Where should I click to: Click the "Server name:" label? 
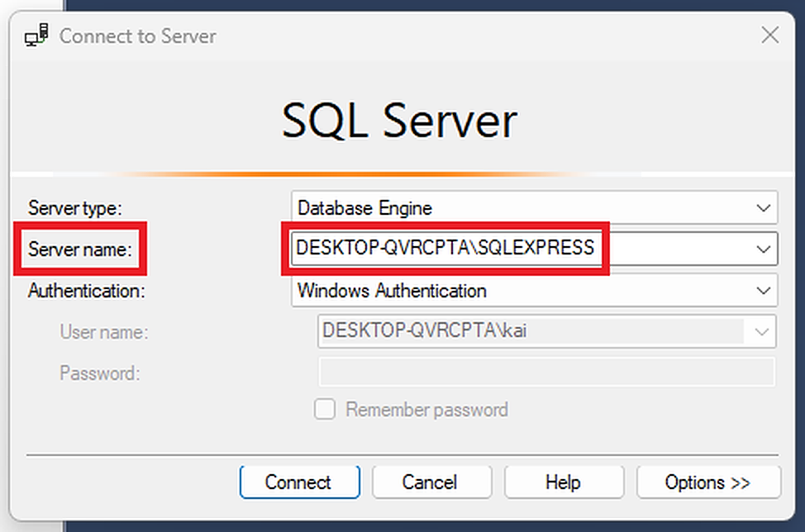[x=80, y=249]
